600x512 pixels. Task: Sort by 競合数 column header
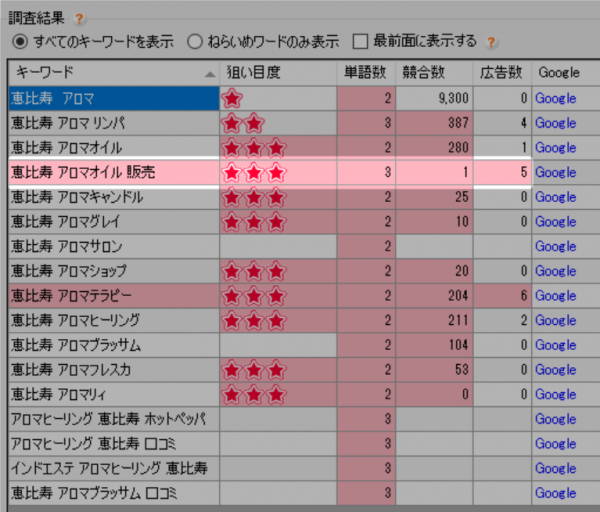pos(435,73)
